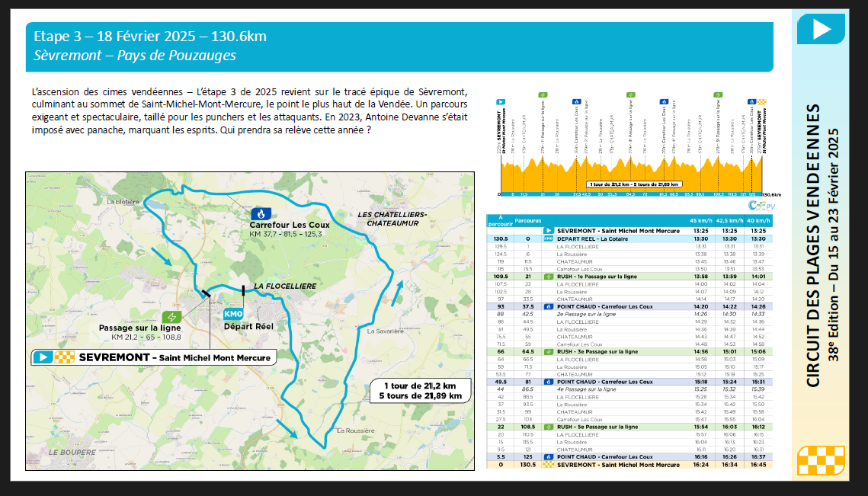Click the blue flame icon above Carrefour Les Coux on the map
This screenshot has width=868, height=496.
point(261,213)
